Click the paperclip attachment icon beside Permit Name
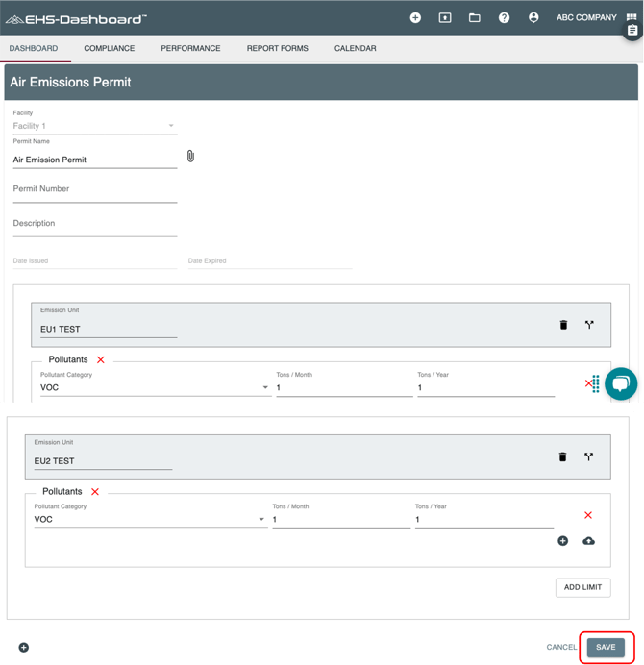The image size is (644, 665). point(190,156)
